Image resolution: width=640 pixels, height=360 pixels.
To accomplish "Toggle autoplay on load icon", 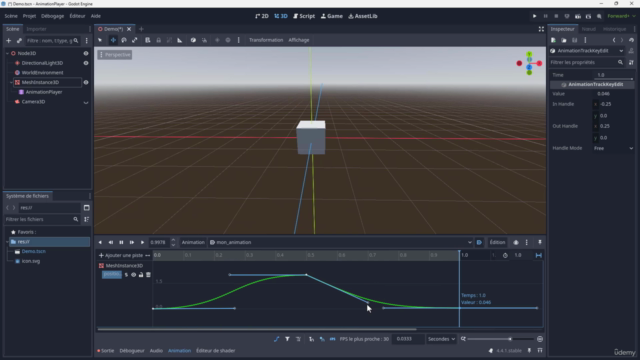I will (479, 242).
